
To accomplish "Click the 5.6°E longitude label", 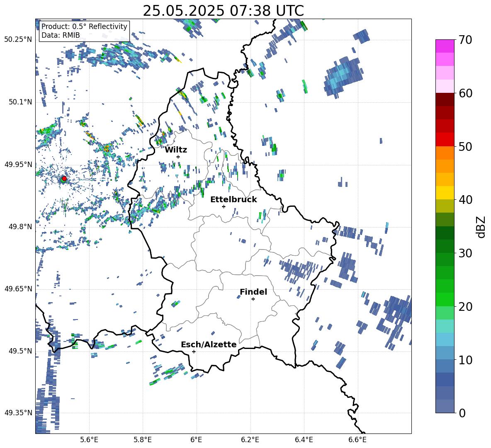I will coord(89,440).
